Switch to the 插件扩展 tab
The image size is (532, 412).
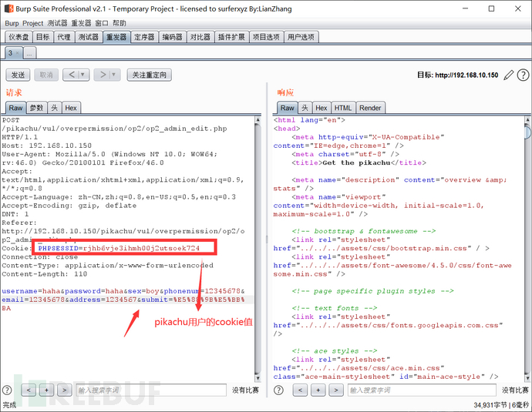tap(232, 37)
